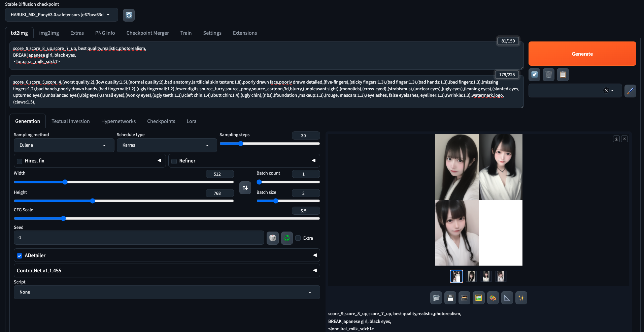The width and height of the screenshot is (644, 332).
Task: Click the CFG Scale slider handle
Action: [63, 218]
